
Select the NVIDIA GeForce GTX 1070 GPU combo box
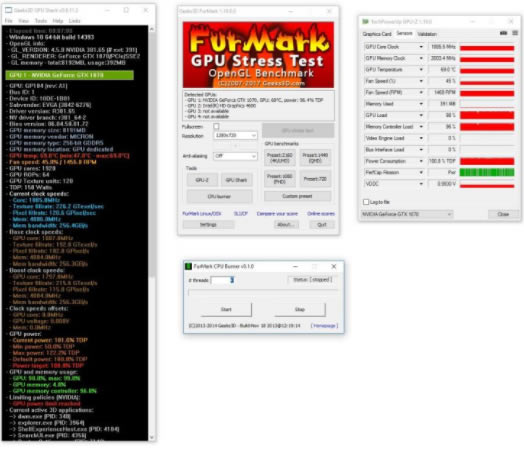[x=407, y=214]
